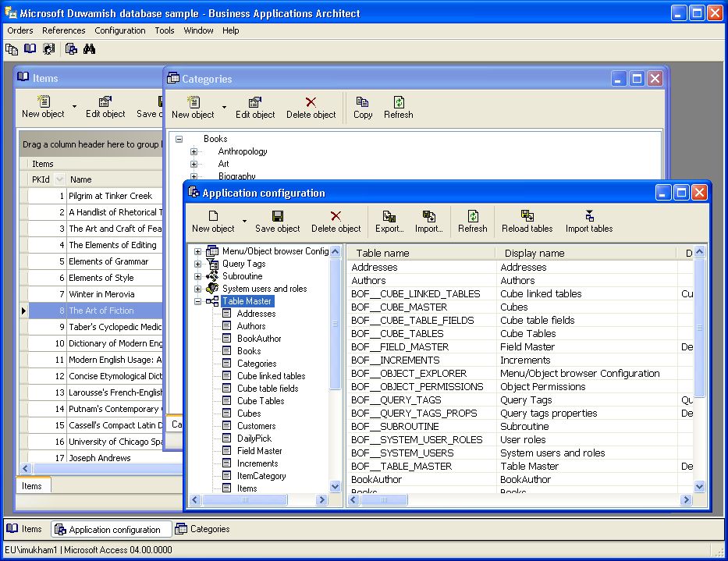Open the References menu
The width and height of the screenshot is (728, 561).
point(64,30)
